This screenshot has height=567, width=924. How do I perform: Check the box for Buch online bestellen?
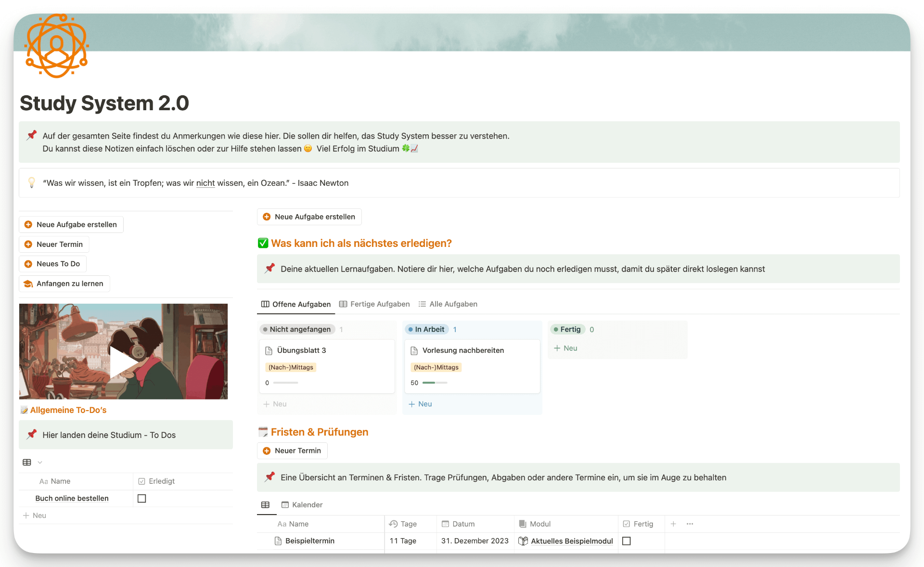pos(141,498)
